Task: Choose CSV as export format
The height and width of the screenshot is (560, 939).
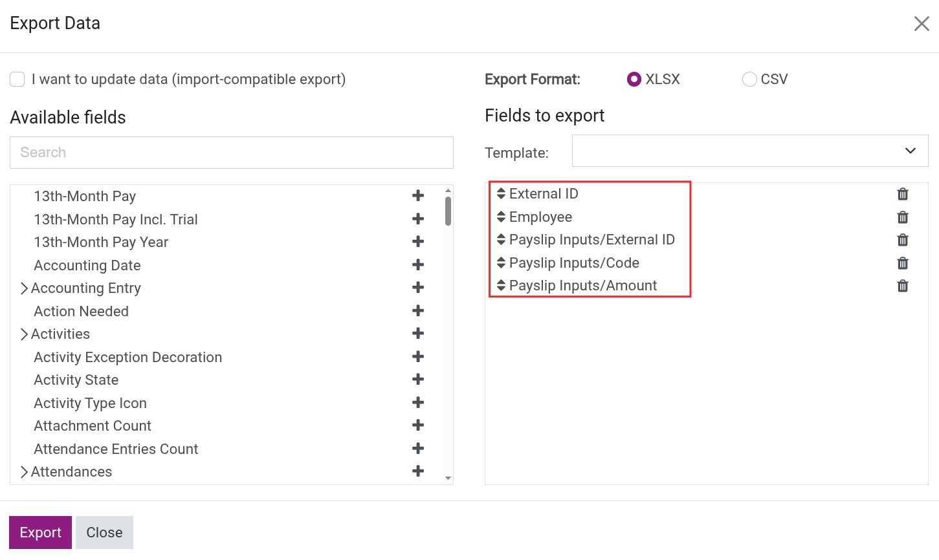Action: coord(749,79)
